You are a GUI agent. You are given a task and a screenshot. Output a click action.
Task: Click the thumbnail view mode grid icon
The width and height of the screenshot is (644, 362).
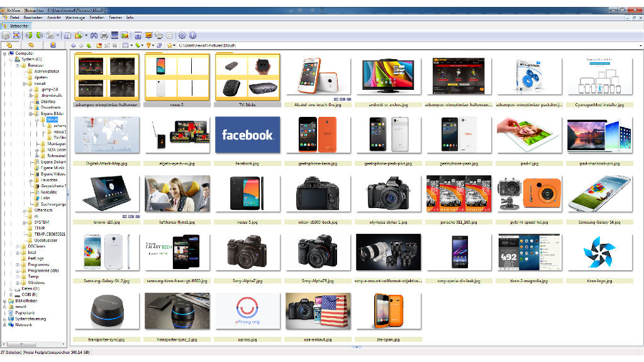[x=126, y=45]
